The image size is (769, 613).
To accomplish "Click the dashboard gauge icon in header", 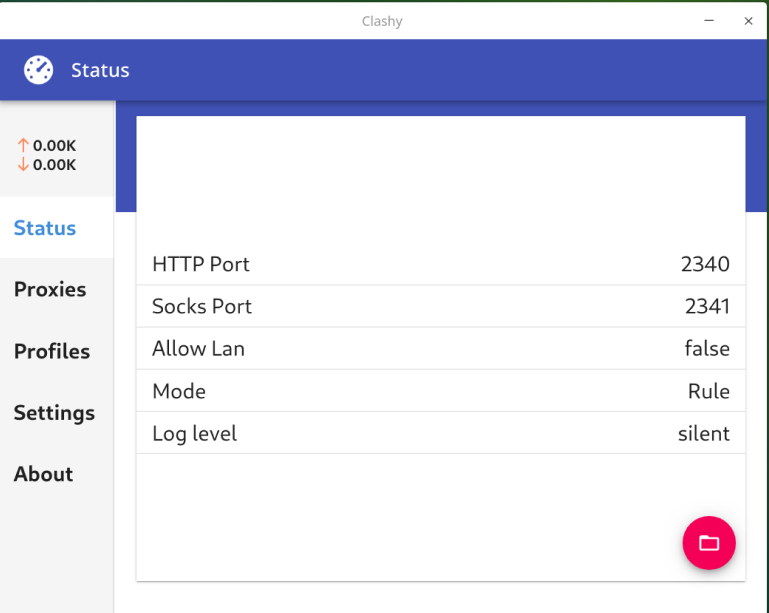I will point(39,70).
